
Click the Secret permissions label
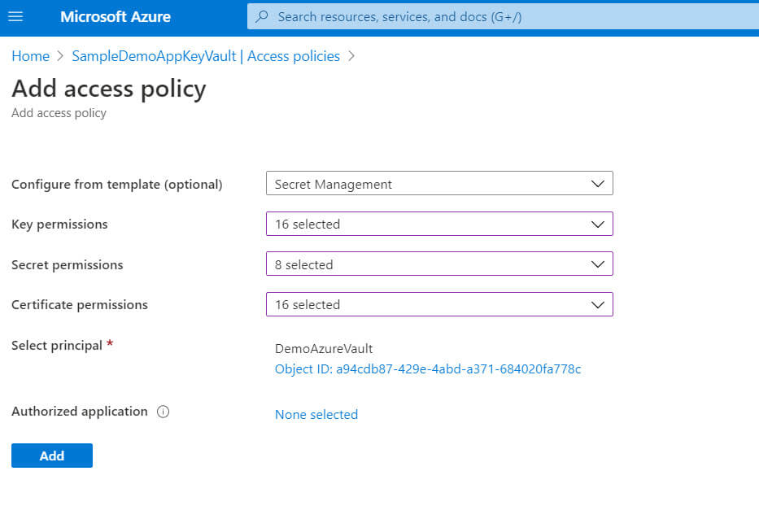68,265
